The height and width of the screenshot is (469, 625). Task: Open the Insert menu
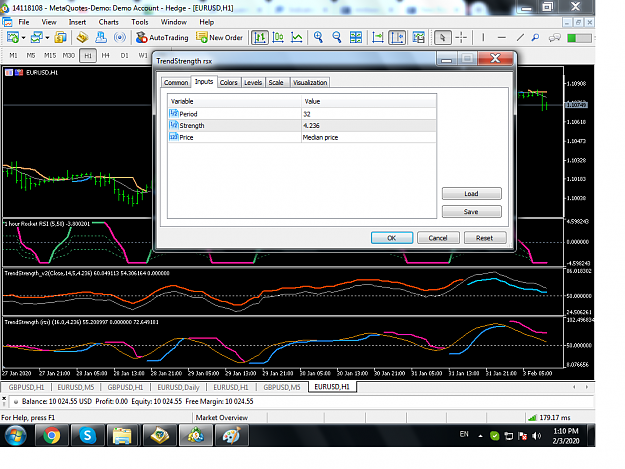tap(77, 22)
